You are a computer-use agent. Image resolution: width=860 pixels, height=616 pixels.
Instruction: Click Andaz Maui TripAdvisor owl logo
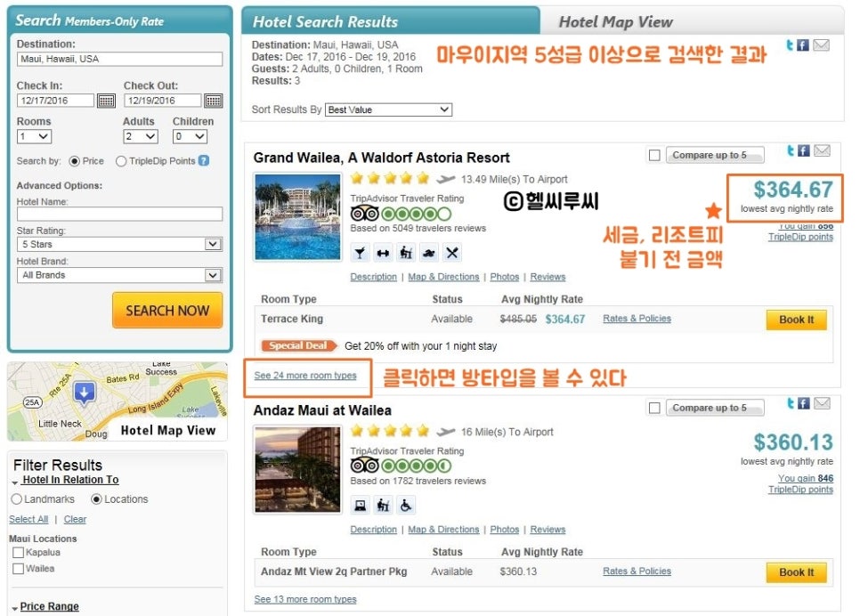pos(365,466)
